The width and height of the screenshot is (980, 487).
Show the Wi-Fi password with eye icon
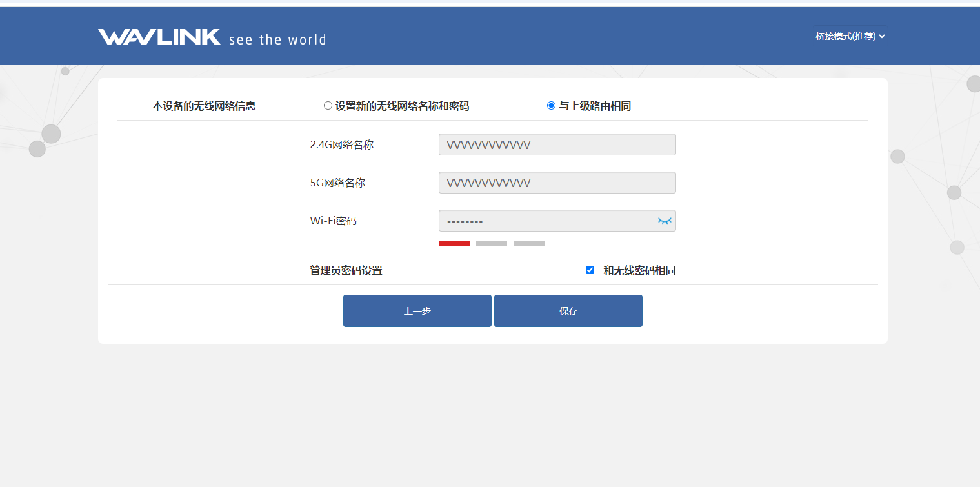665,221
